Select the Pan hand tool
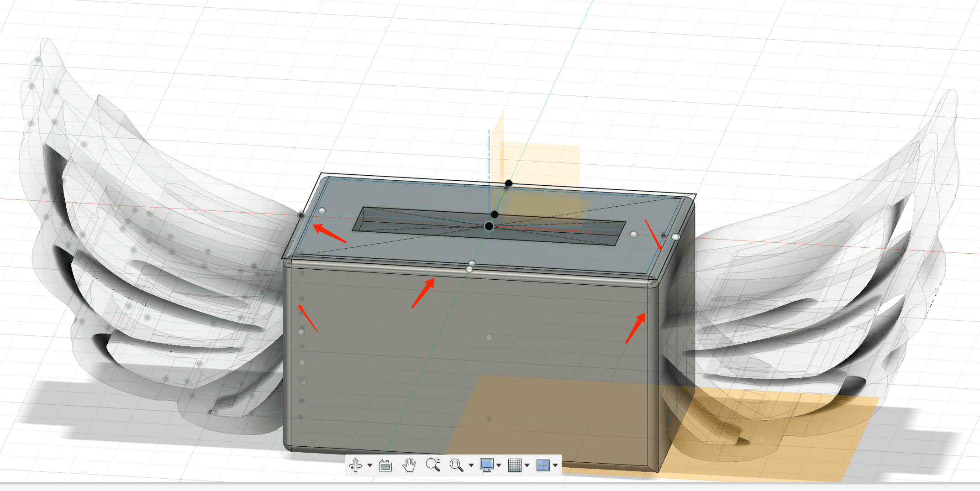The height and width of the screenshot is (491, 980). click(409, 465)
